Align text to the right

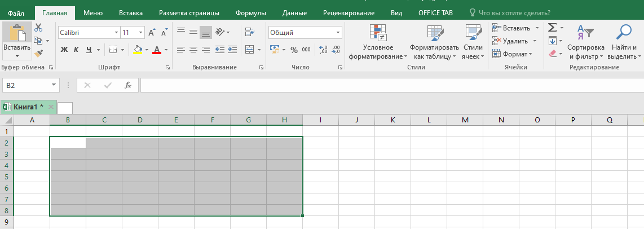click(206, 50)
